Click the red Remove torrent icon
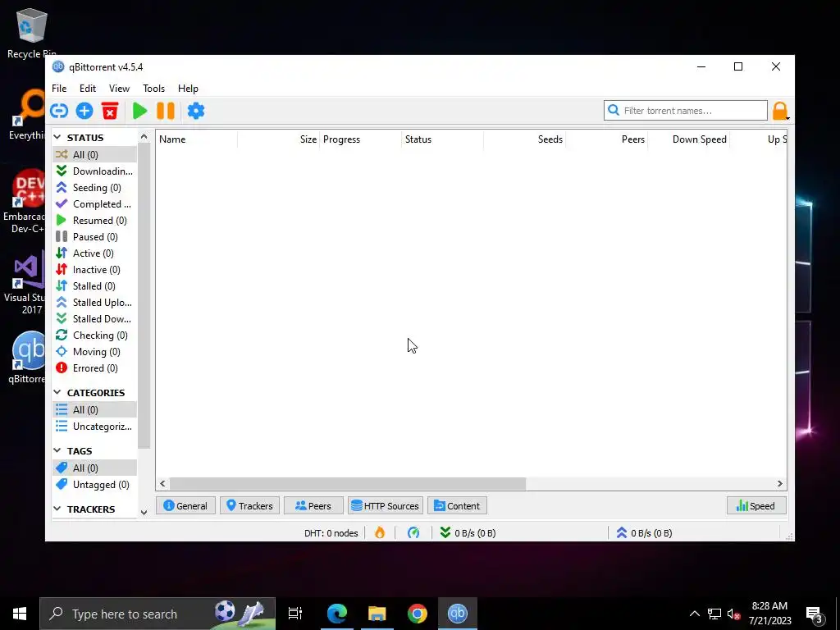This screenshot has height=630, width=840. pyautogui.click(x=110, y=111)
